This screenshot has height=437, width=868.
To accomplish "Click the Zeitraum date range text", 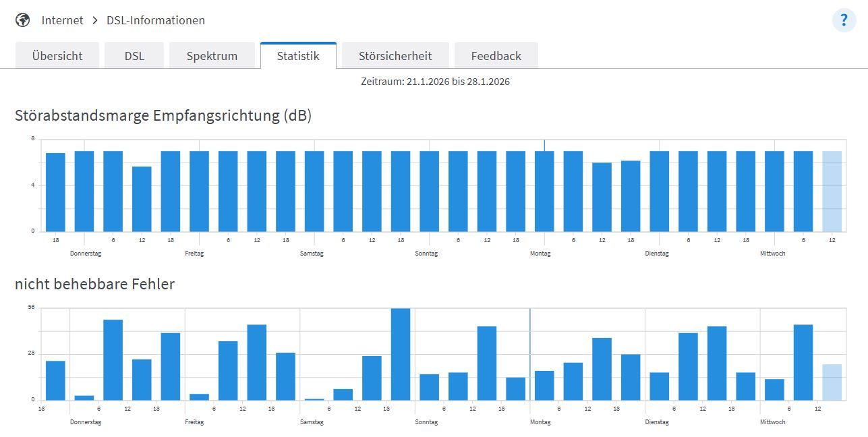I will [x=435, y=82].
